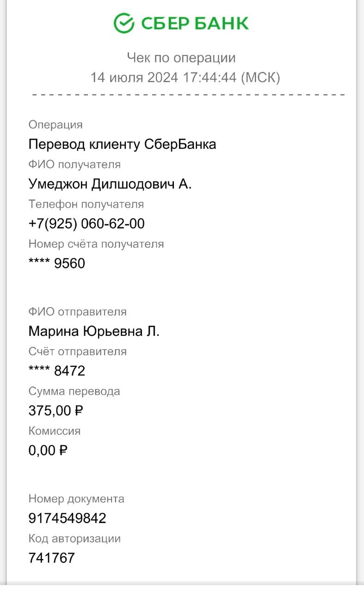Click recipient account number ending 9560
The width and height of the screenshot is (364, 592).
[x=57, y=264]
